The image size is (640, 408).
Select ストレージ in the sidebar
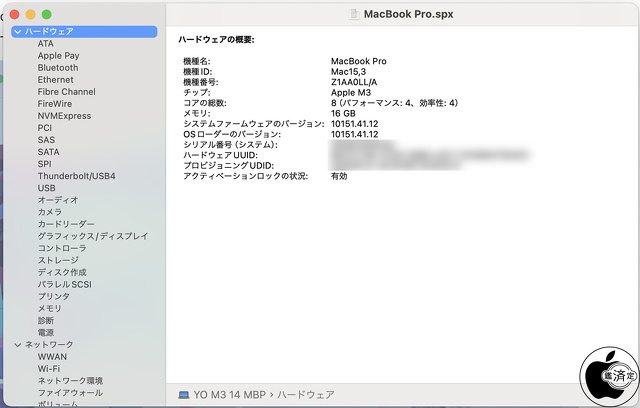click(58, 260)
